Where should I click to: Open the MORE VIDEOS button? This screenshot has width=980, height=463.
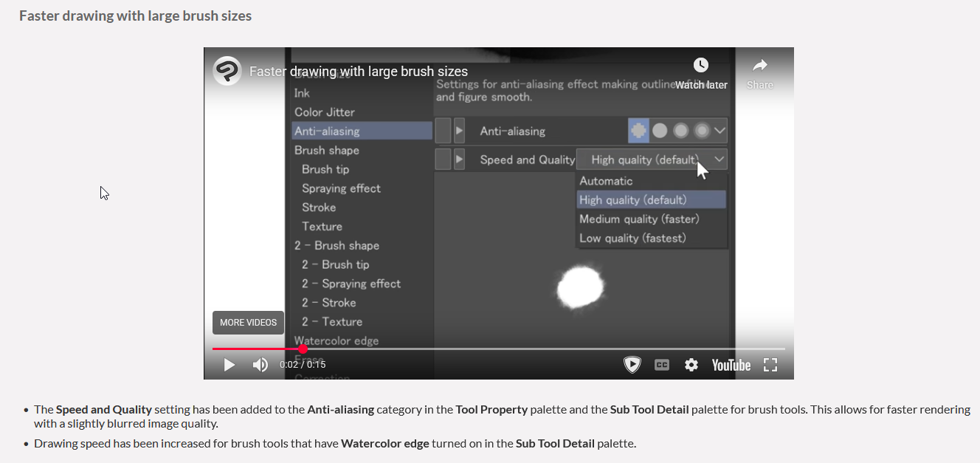coord(248,323)
